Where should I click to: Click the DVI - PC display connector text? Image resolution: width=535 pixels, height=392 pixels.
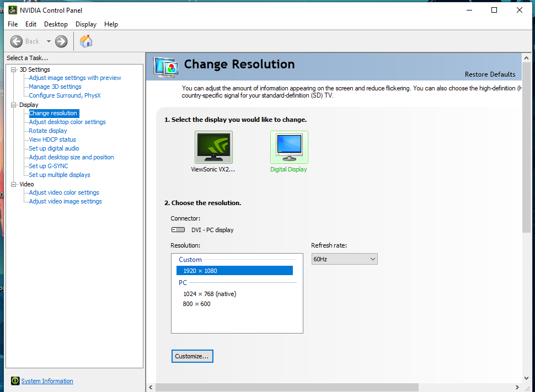click(x=212, y=230)
